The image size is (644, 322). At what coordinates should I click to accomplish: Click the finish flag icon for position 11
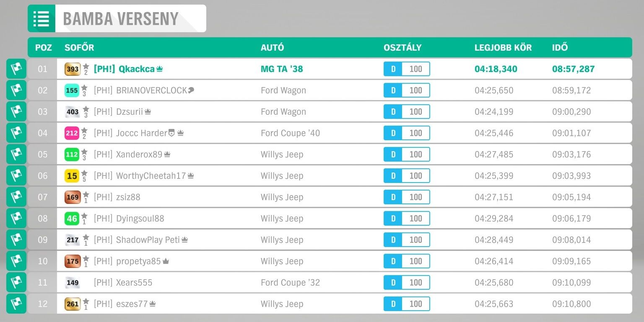[16, 282]
